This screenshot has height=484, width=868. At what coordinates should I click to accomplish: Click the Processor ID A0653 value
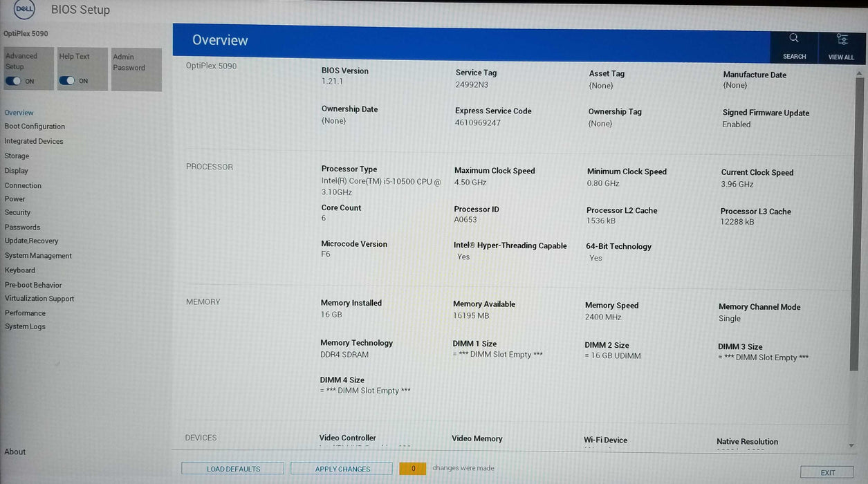pos(465,220)
